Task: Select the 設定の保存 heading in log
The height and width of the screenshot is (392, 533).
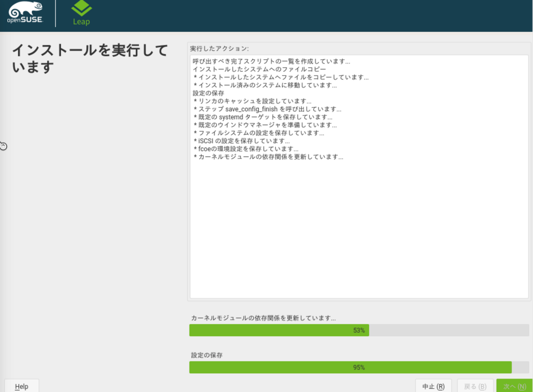Action: [208, 93]
